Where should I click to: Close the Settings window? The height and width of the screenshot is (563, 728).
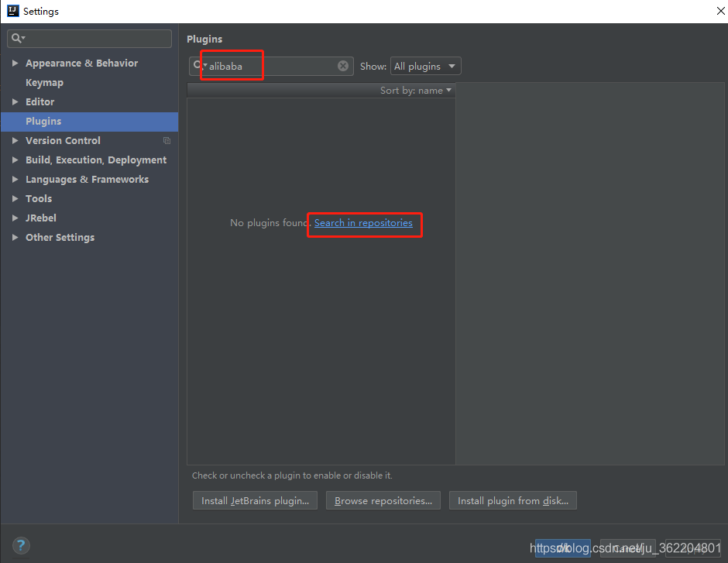tap(720, 11)
